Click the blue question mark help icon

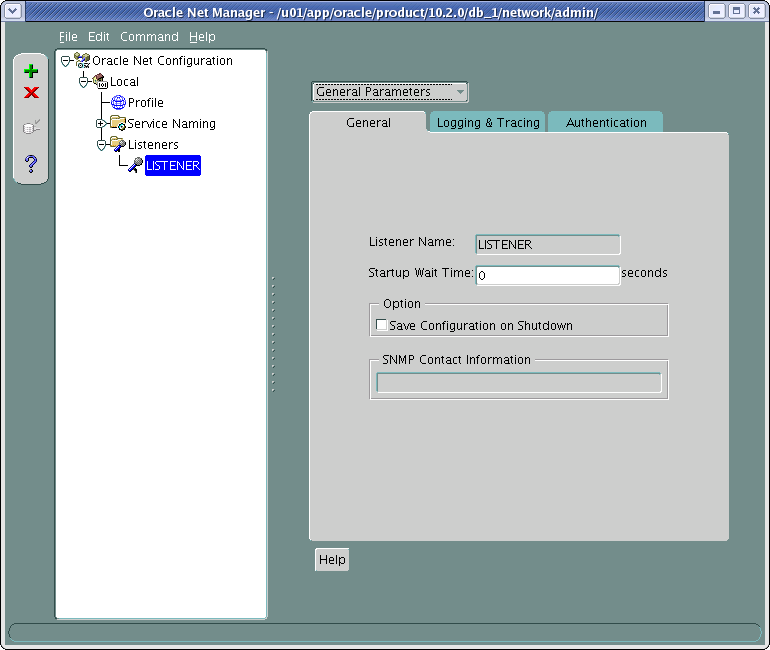pos(31,163)
